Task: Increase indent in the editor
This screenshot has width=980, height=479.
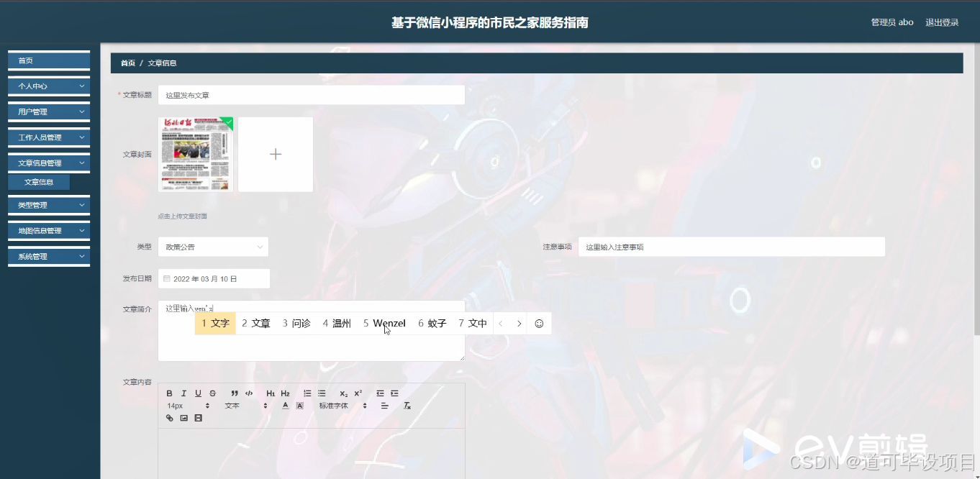Action: tap(394, 393)
